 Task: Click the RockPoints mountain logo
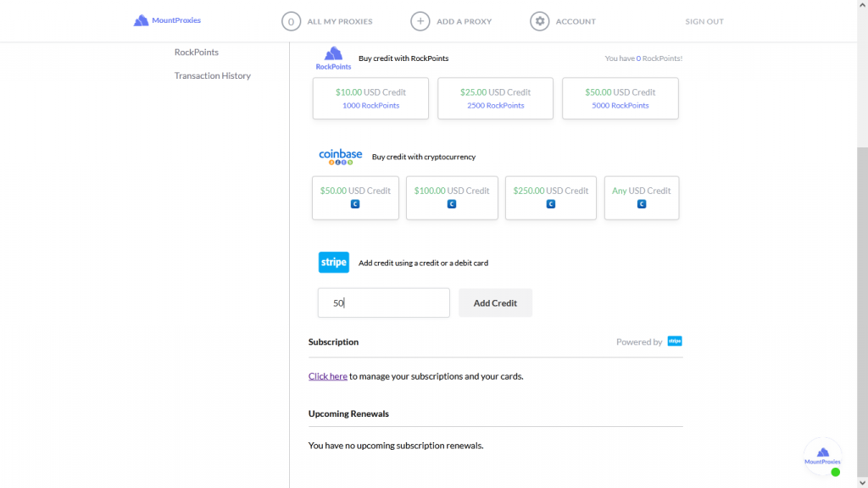pos(333,58)
